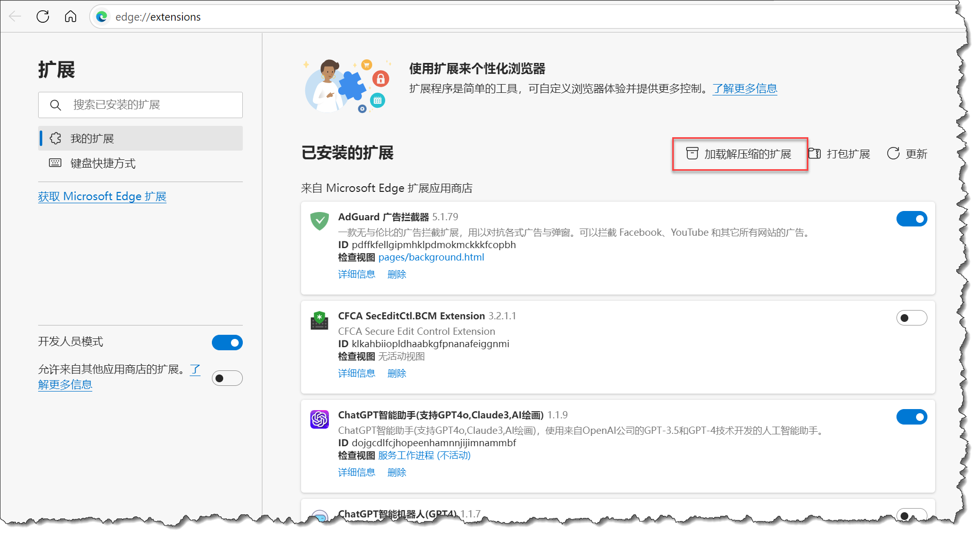Open 了解更多信息 link under other stores
Image resolution: width=980 pixels, height=537 pixels.
point(65,385)
